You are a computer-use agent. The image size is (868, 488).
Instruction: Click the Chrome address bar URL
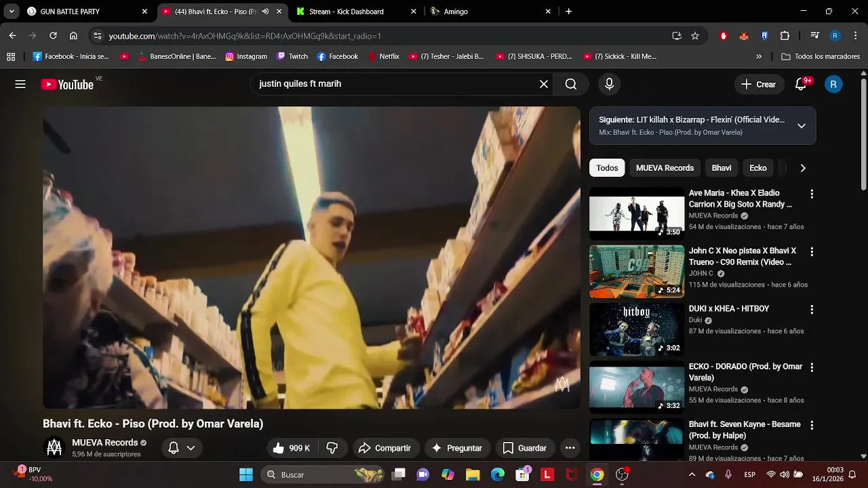245,36
